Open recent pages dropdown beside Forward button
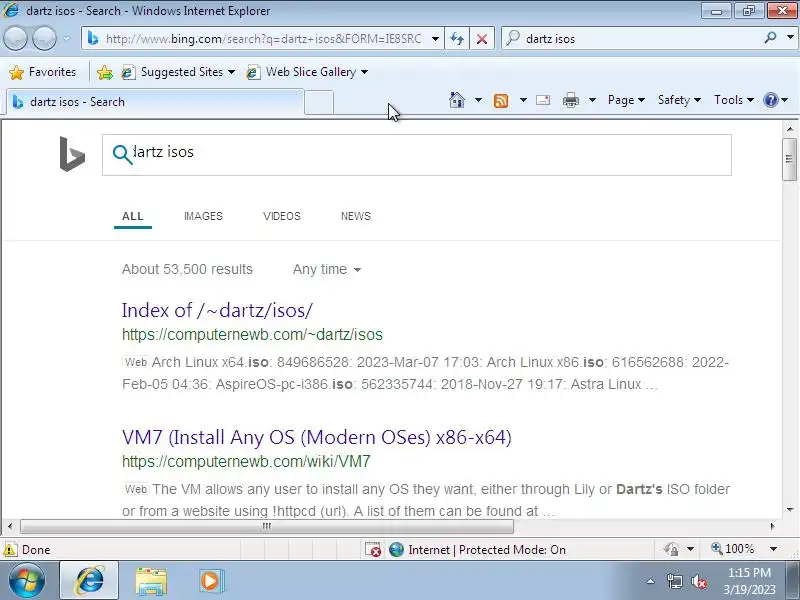The height and width of the screenshot is (600, 800). point(67,38)
